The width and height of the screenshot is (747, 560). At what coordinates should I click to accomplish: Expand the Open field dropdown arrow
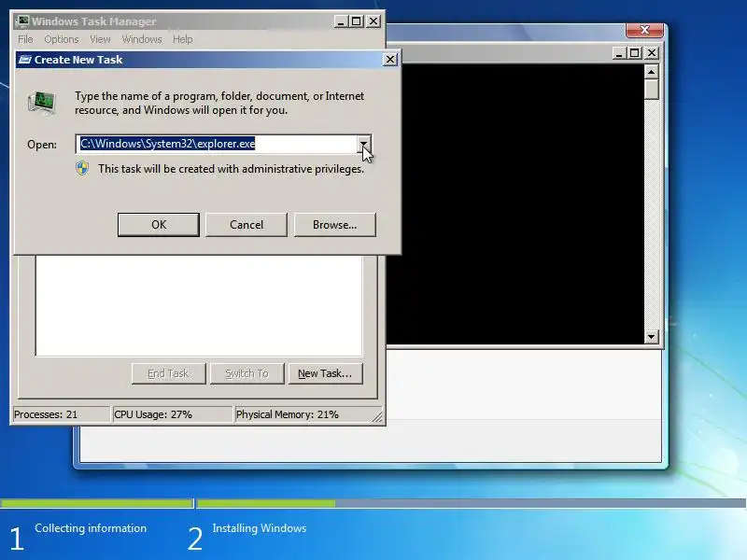(363, 144)
